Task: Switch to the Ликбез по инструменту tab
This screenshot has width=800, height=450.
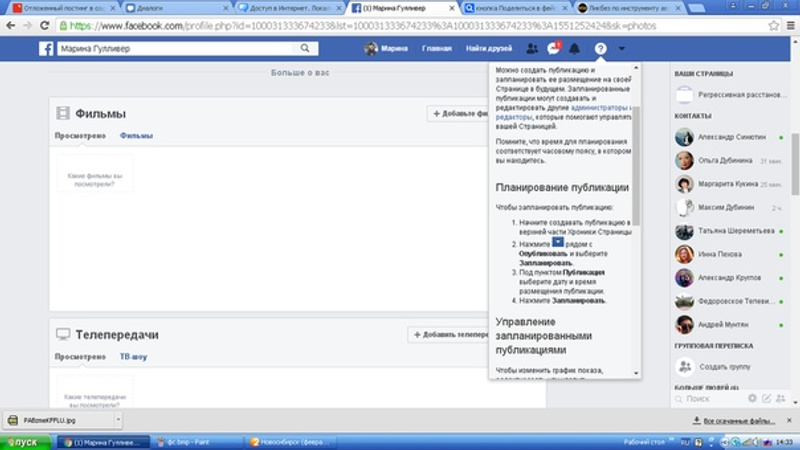Action: 630,8
